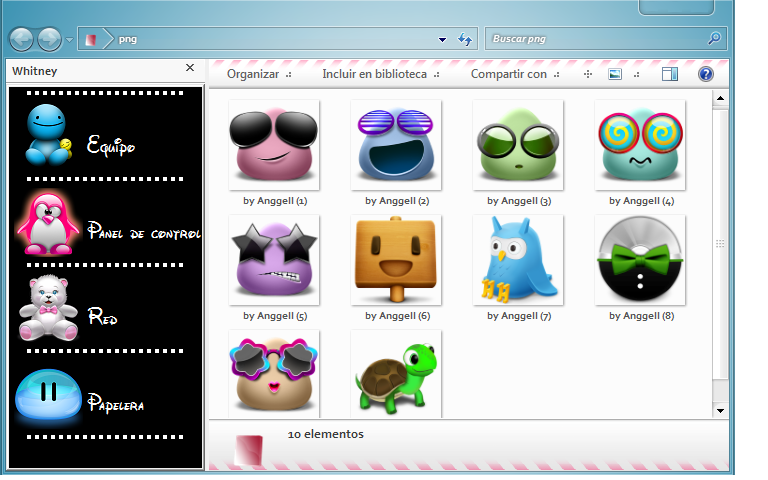Refresh the png folder view
The width and height of the screenshot is (768, 480).
(x=464, y=39)
